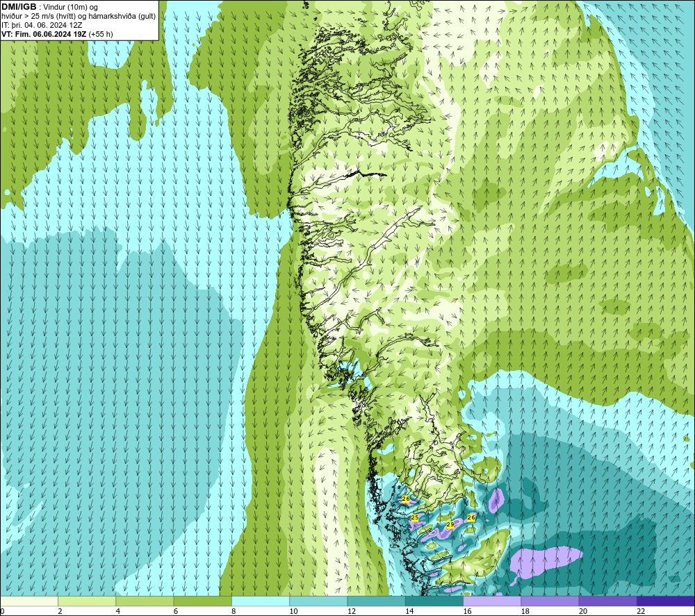Image resolution: width=695 pixels, height=616 pixels.
Task: Click the 16–18 m/s lavender legend swatch
Action: point(492,601)
